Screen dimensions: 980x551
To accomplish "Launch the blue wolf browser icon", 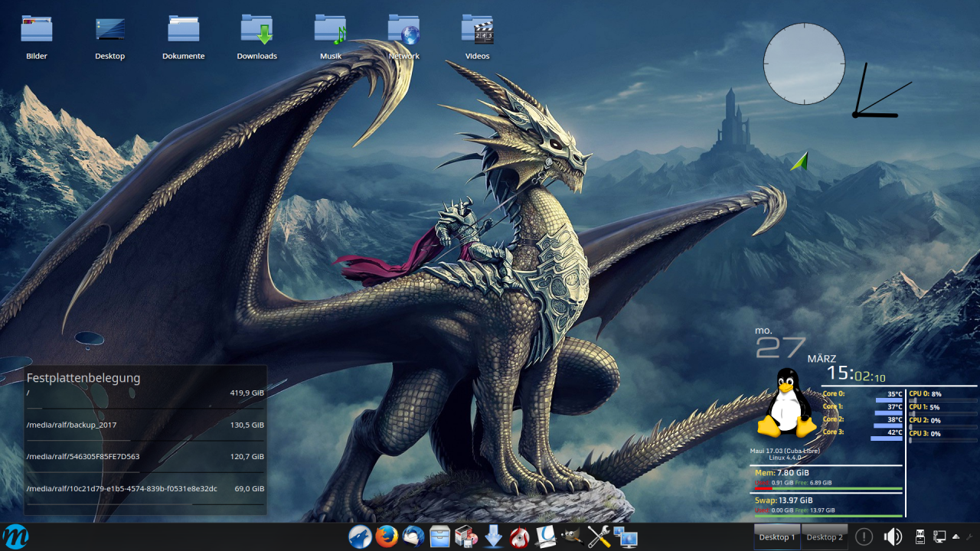I will 360,537.
